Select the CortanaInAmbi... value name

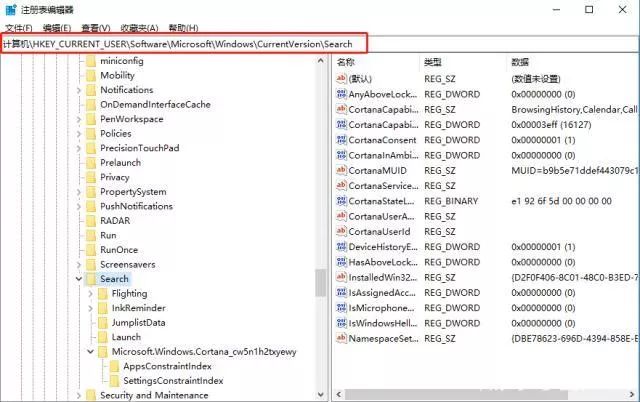tap(383, 155)
